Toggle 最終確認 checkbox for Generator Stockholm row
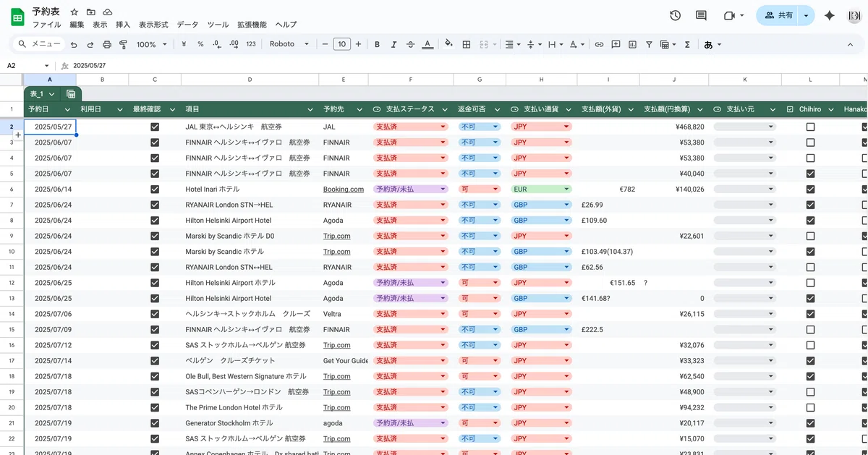 click(x=155, y=423)
